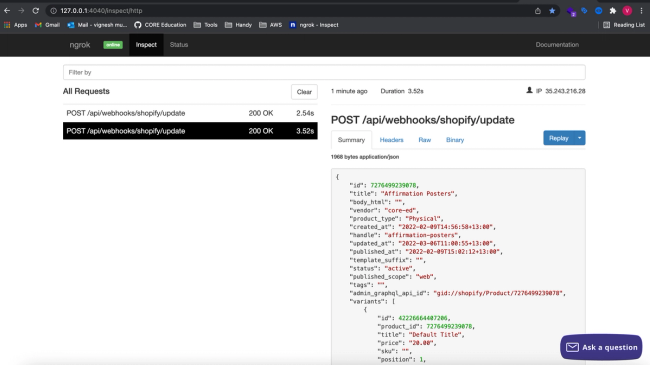Open the Summary tab

click(351, 140)
